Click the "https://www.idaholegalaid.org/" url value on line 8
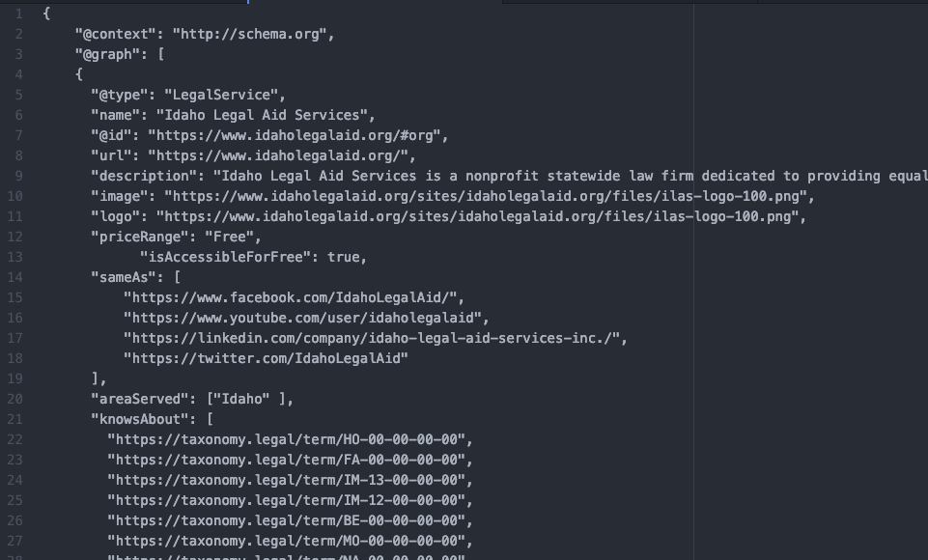This screenshot has height=560, width=928. 278,155
